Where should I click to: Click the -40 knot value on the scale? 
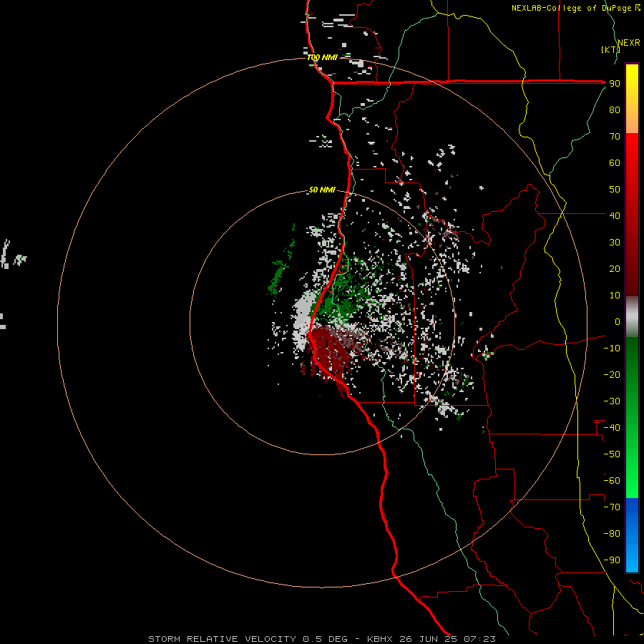point(612,428)
